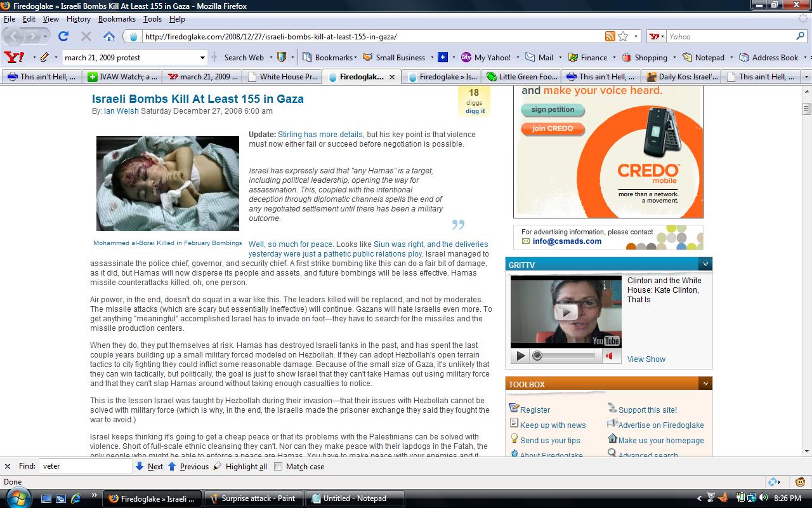Play the GRITTV video player
The image size is (812, 508).
coord(520,356)
